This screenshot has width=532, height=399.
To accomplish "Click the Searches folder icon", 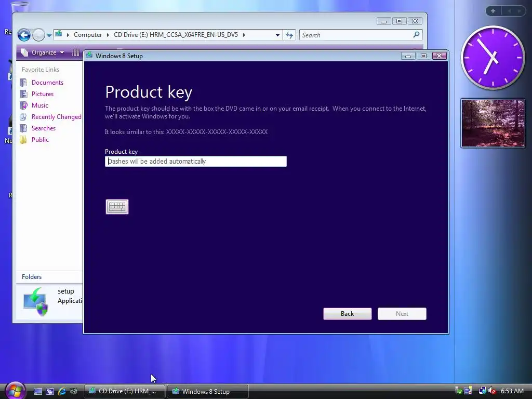I will [23, 128].
